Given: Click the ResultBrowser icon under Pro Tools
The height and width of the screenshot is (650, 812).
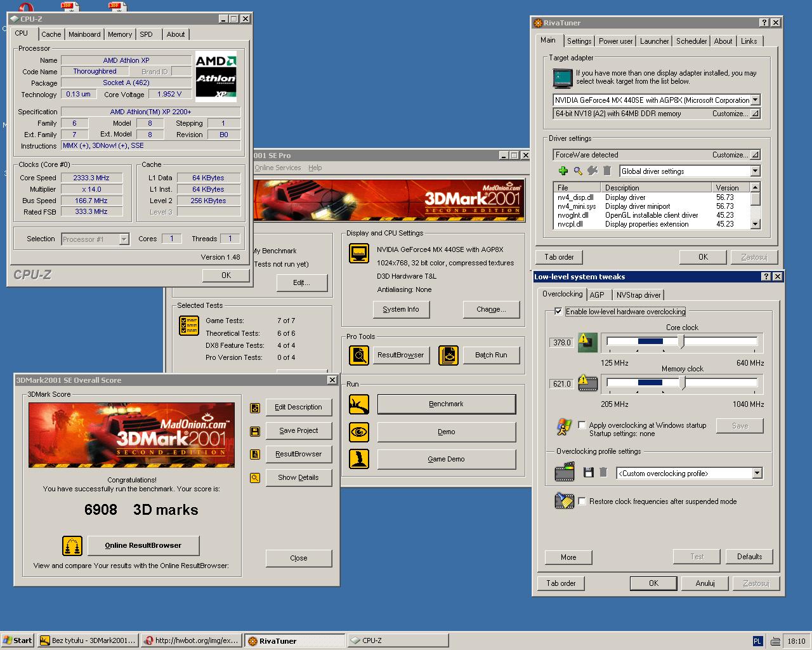Looking at the screenshot, I should (359, 355).
